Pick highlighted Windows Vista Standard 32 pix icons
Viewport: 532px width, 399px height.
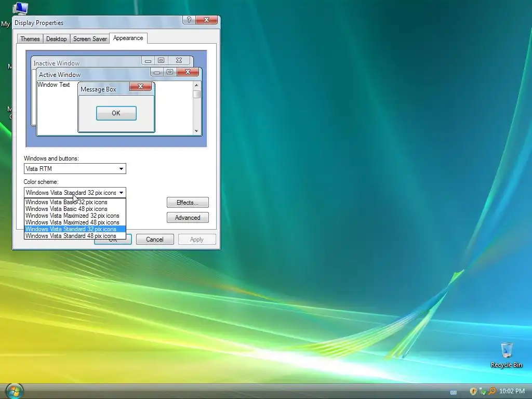coord(75,229)
